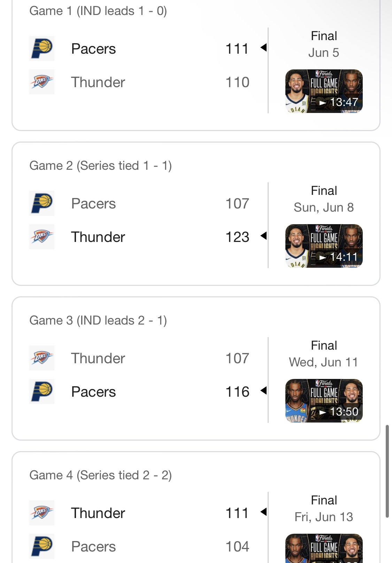392x563 pixels.
Task: Click the Pacers logo in Game 1
Action: click(x=42, y=48)
